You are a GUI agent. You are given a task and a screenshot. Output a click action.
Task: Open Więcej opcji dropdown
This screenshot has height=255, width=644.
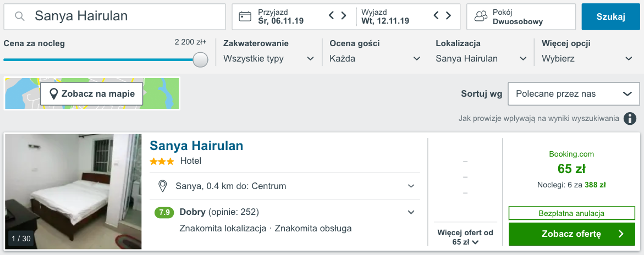(587, 59)
